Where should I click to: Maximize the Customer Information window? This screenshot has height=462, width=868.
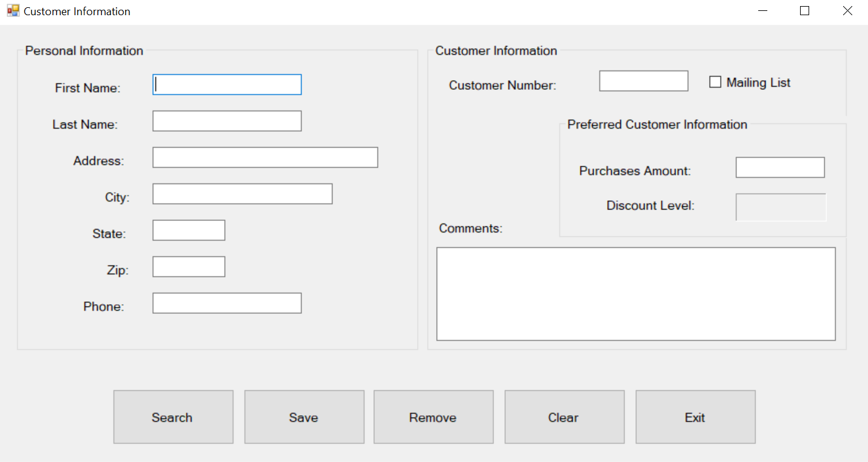[804, 10]
